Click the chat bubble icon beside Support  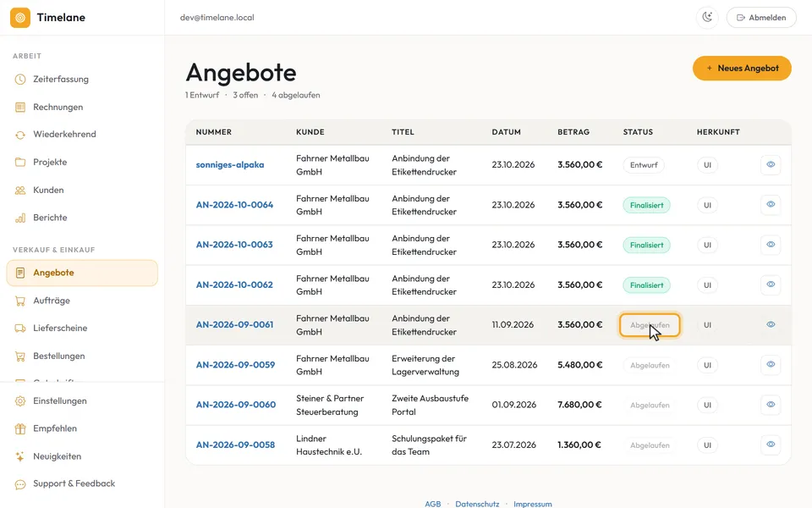20,484
